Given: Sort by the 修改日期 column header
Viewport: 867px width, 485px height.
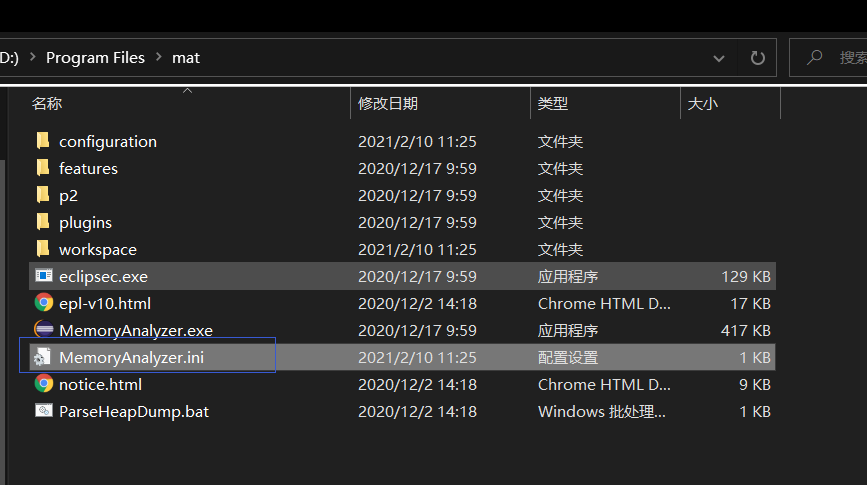Looking at the screenshot, I should [x=388, y=103].
